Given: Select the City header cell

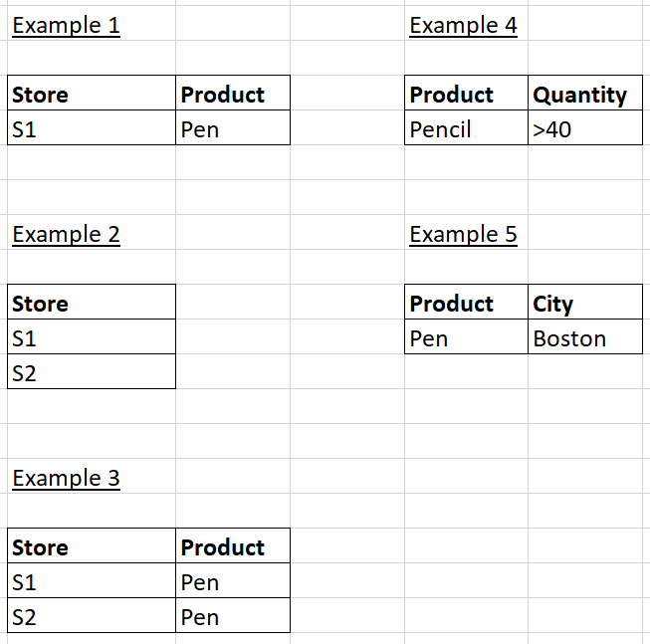Looking at the screenshot, I should [584, 304].
